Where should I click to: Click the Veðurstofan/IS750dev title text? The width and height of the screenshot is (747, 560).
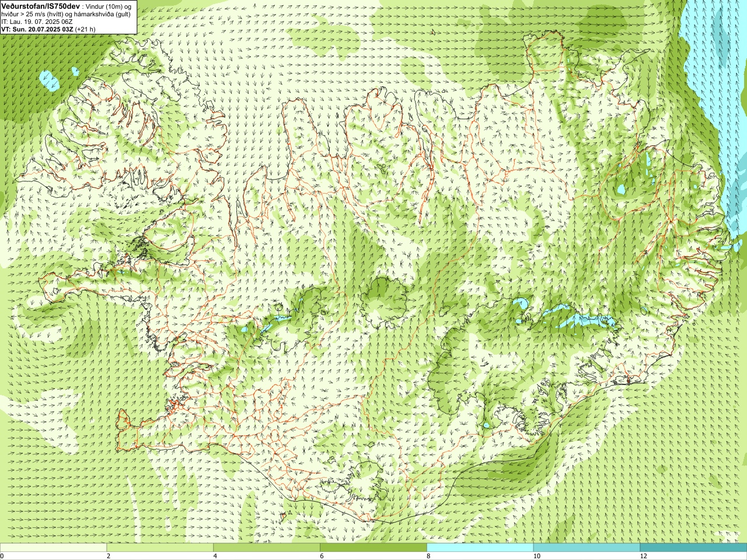[40, 5]
